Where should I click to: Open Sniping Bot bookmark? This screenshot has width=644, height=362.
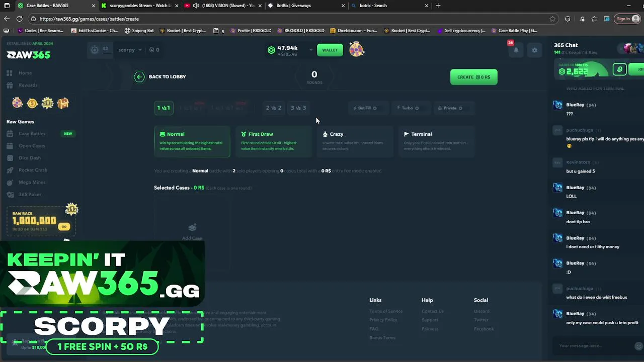[x=139, y=31]
